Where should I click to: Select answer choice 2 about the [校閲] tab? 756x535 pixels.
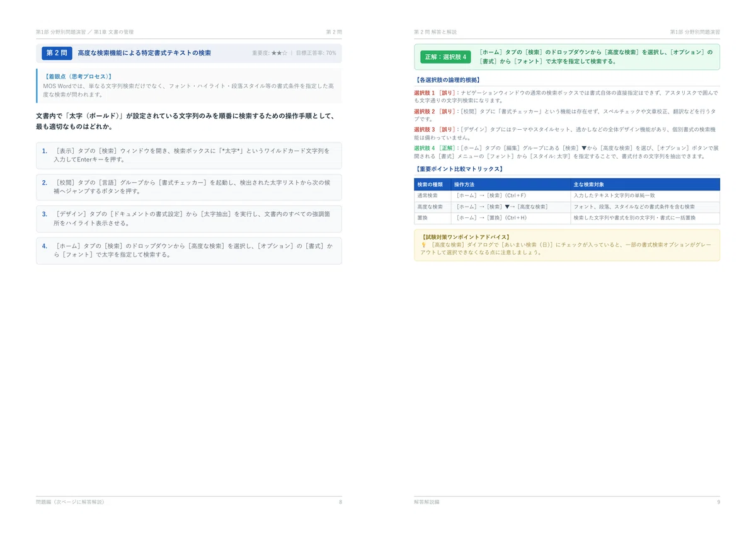(x=189, y=187)
